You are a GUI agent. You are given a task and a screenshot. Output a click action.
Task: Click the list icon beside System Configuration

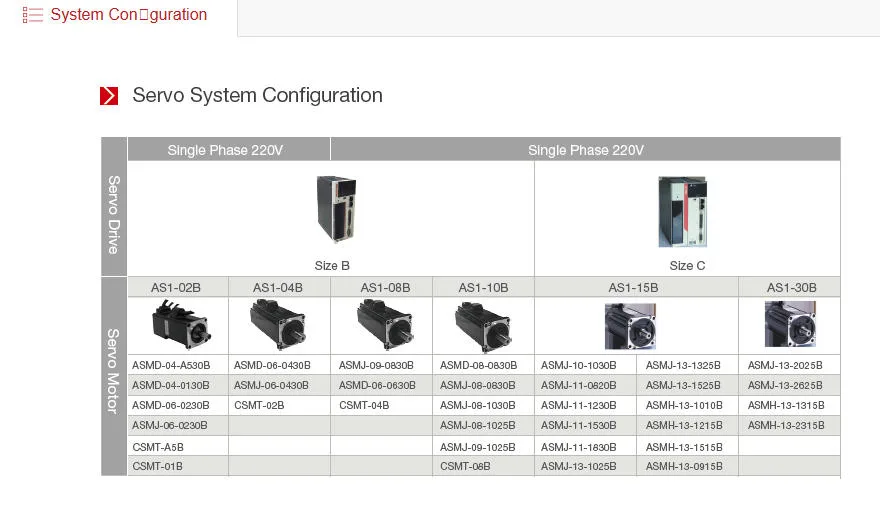coord(32,15)
